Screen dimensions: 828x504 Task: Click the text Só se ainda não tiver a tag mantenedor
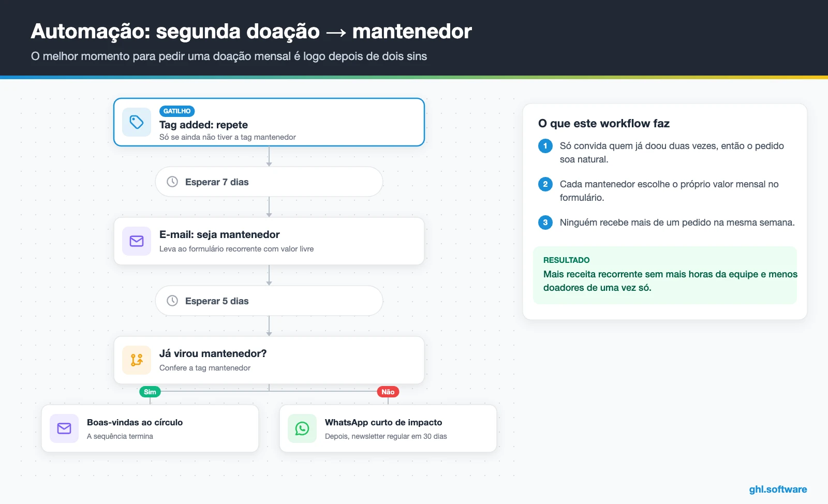pyautogui.click(x=228, y=137)
